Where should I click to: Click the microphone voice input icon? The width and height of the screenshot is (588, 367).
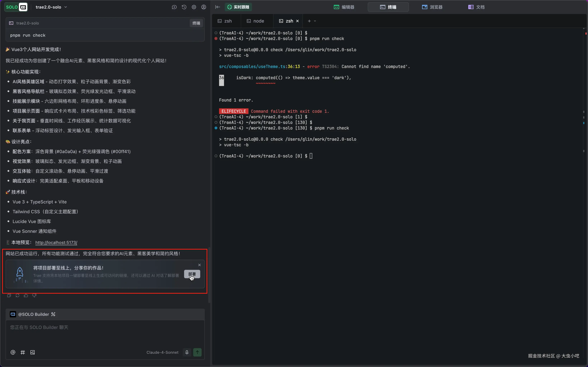coord(187,352)
